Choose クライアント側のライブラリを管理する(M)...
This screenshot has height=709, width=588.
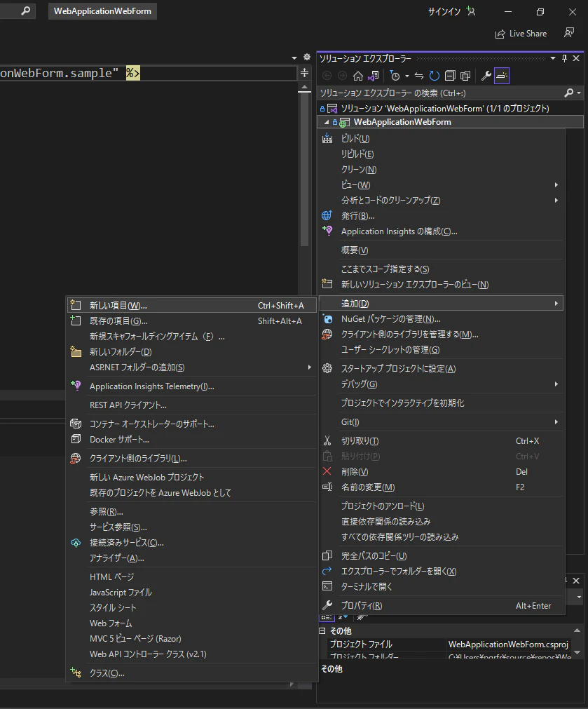[x=442, y=334]
